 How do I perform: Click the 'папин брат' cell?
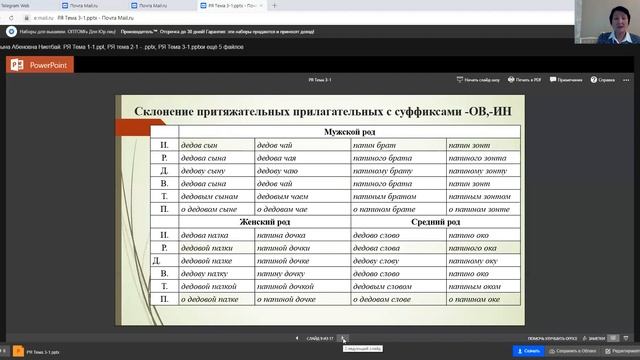click(398, 145)
